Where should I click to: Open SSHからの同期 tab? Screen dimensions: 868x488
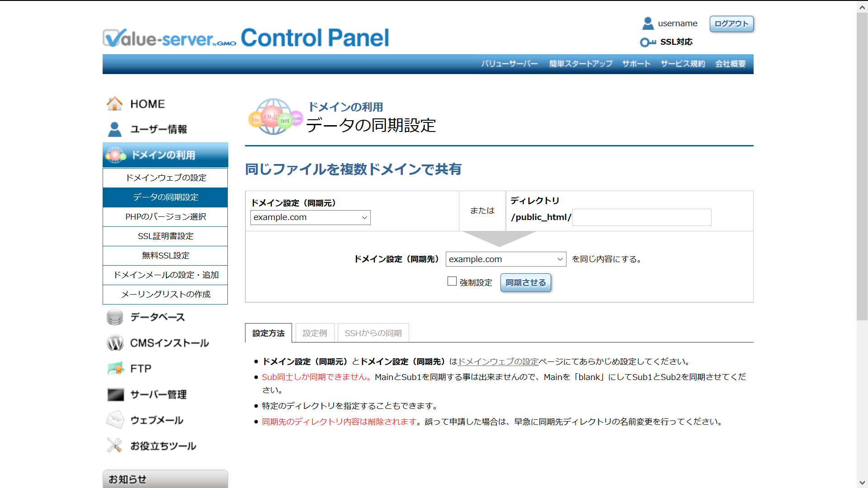pos(373,333)
